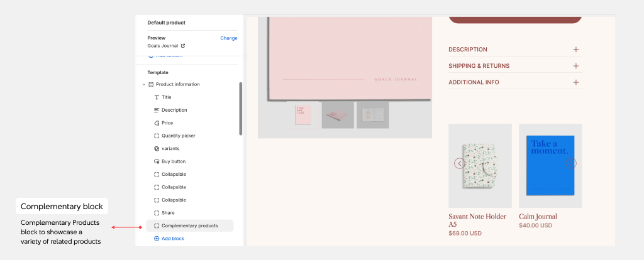644x260 pixels.
Task: Expand the ADDITIONAL INFO accordion
Action: (575, 82)
